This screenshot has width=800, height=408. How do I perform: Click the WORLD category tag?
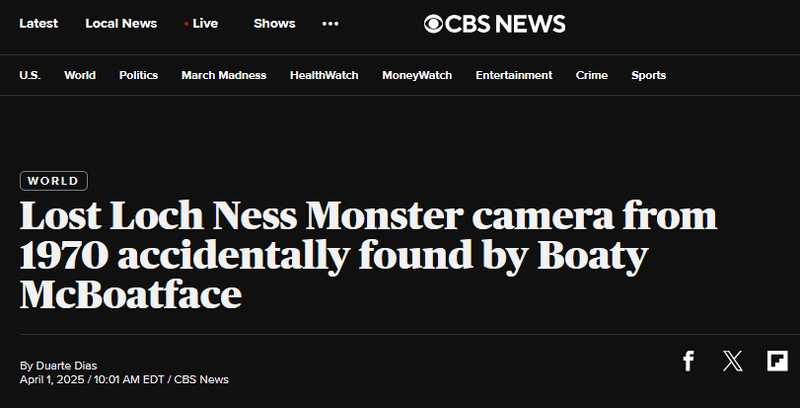[x=54, y=181]
